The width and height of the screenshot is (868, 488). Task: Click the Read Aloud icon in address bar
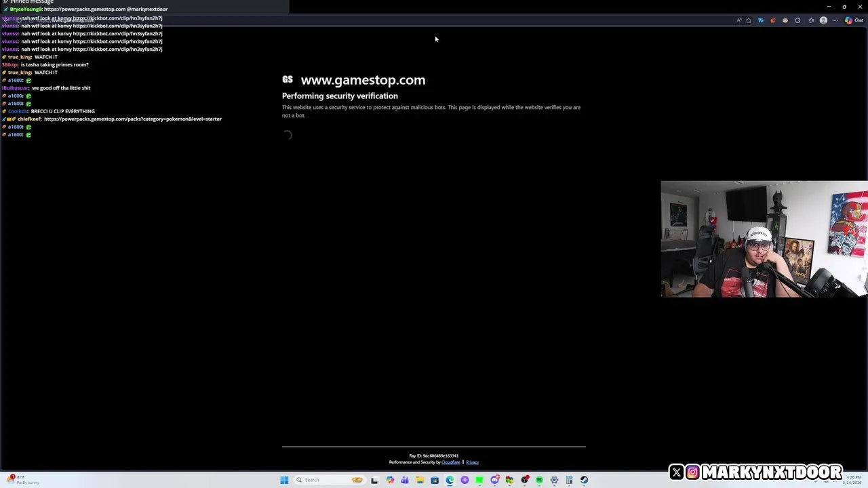(739, 20)
